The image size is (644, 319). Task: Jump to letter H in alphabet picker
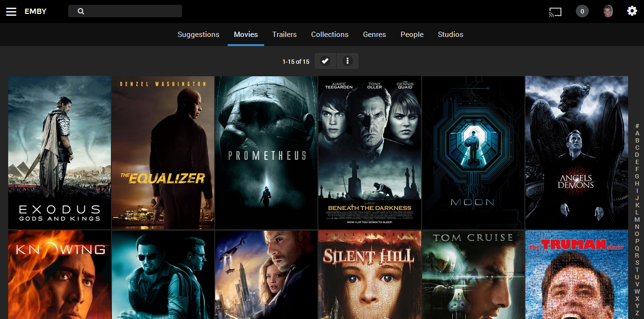click(x=637, y=184)
